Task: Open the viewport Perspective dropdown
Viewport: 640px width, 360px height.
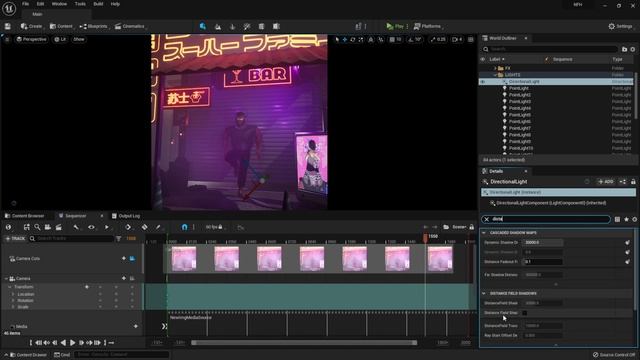Action: pos(31,39)
